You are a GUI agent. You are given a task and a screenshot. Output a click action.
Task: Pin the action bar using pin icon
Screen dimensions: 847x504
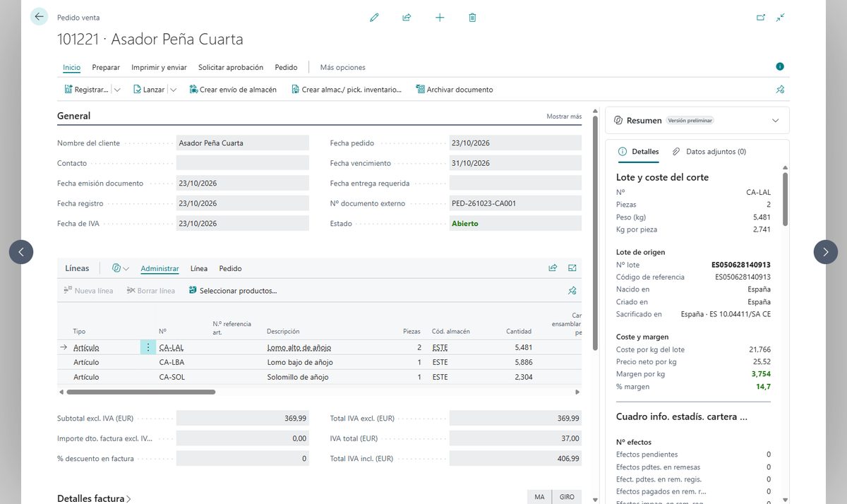pyautogui.click(x=780, y=90)
